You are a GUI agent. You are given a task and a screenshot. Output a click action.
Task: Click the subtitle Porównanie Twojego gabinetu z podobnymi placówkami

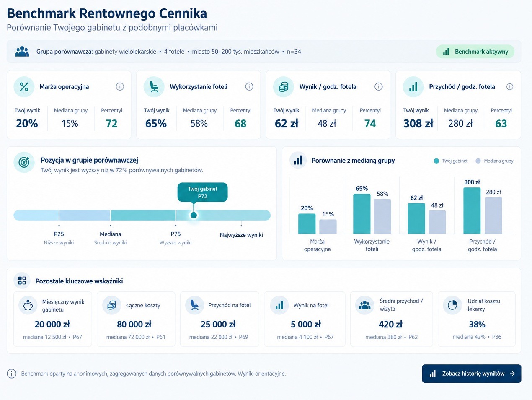point(112,28)
